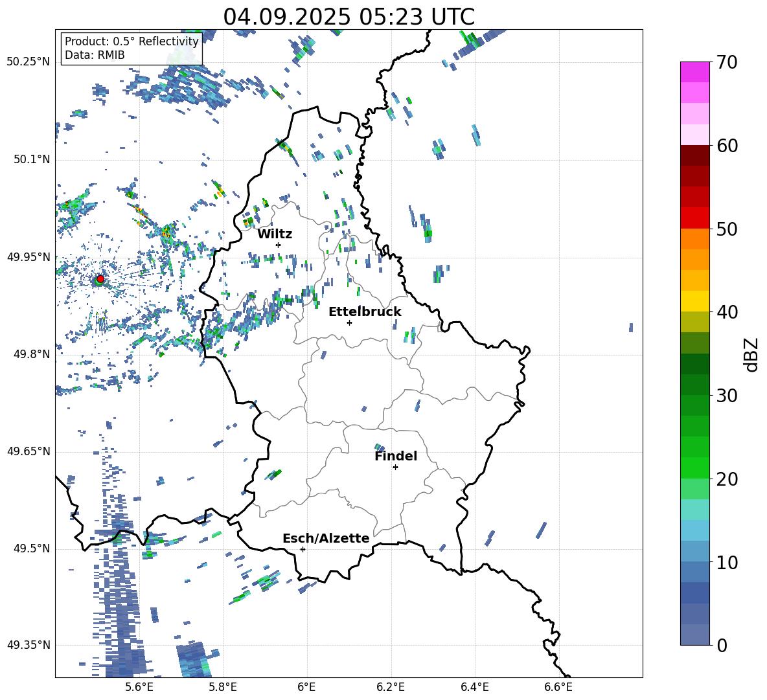Click the 5.8°E longitude label

coord(223,687)
